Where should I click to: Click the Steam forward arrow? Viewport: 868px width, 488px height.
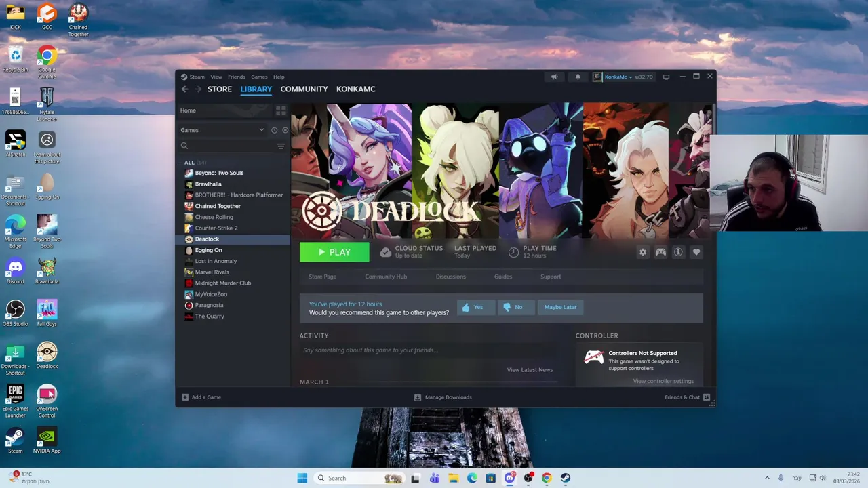coord(198,89)
